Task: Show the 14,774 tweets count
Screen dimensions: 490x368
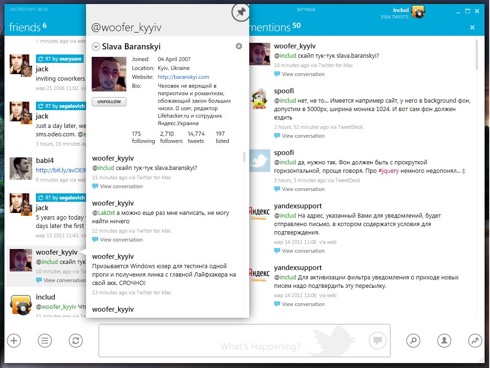Action: 196,137
